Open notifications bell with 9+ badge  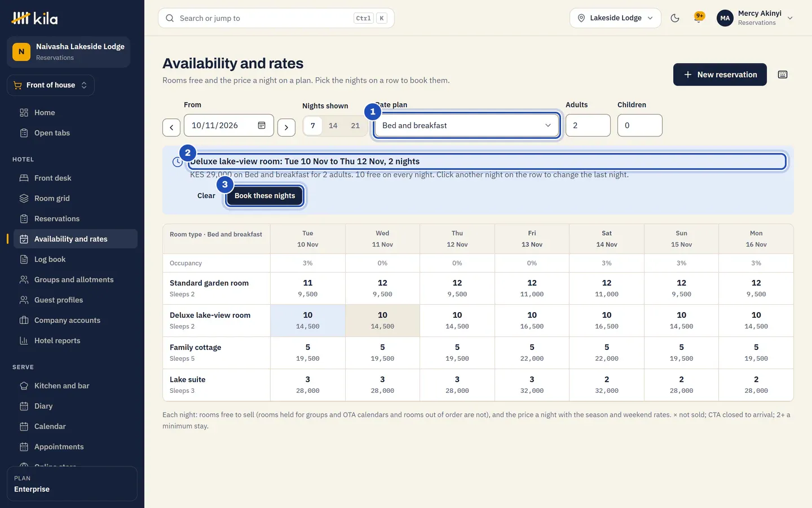coord(699,18)
